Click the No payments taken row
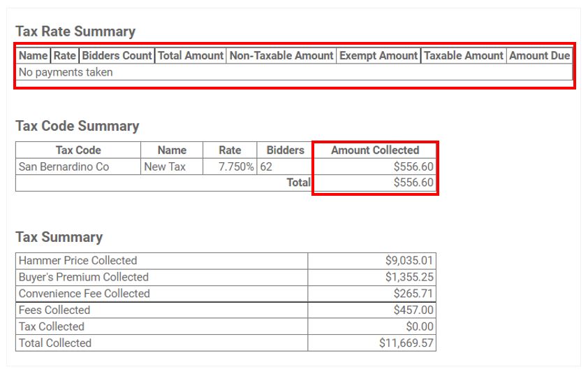Image resolution: width=588 pixels, height=372 pixels. pos(295,72)
